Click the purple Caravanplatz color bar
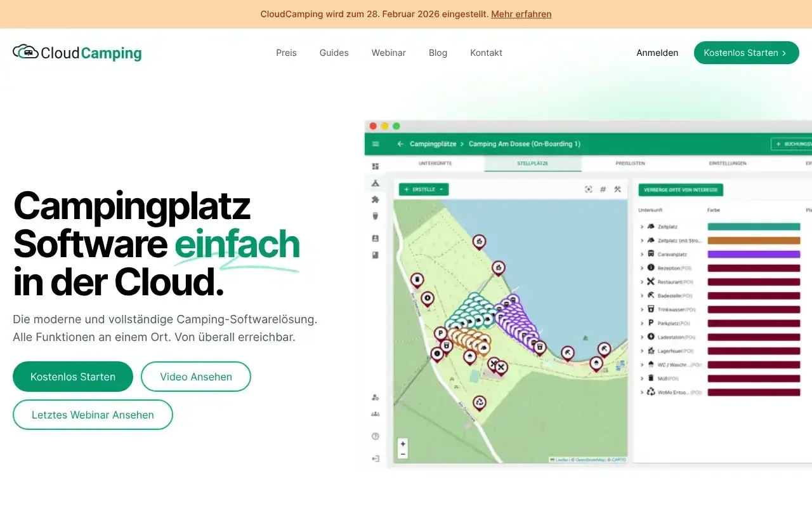The height and width of the screenshot is (508, 812). [x=754, y=254]
